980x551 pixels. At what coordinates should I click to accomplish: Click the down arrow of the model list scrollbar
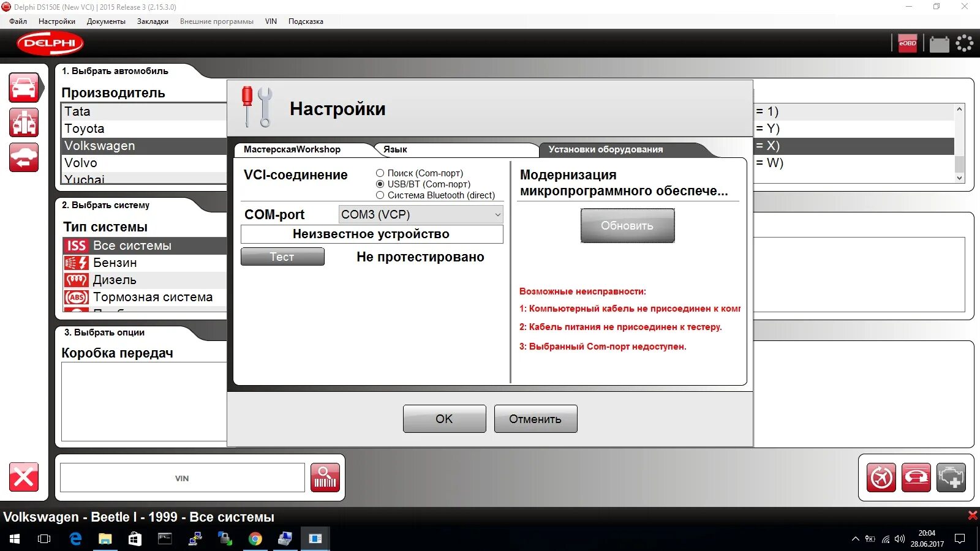click(960, 178)
